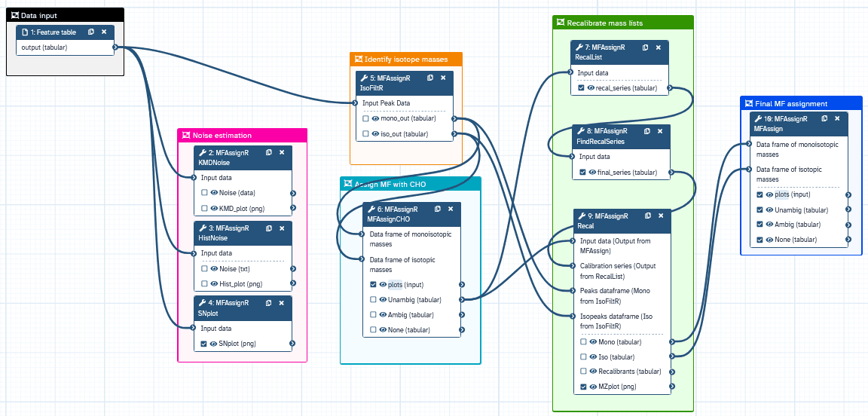This screenshot has width=868, height=416.
Task: Remove the MFAssign step 10 node
Action: pyautogui.click(x=837, y=118)
